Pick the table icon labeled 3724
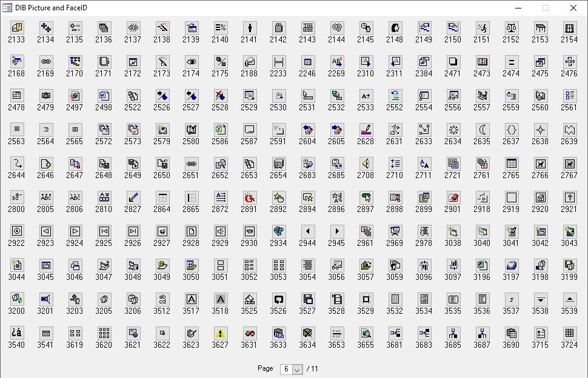This screenshot has width=588, height=378. tap(569, 333)
